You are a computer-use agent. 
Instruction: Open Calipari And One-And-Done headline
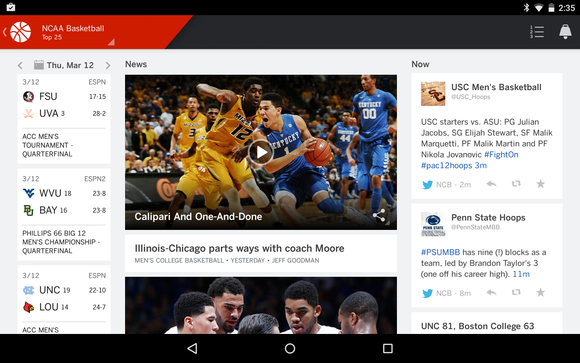(x=198, y=216)
